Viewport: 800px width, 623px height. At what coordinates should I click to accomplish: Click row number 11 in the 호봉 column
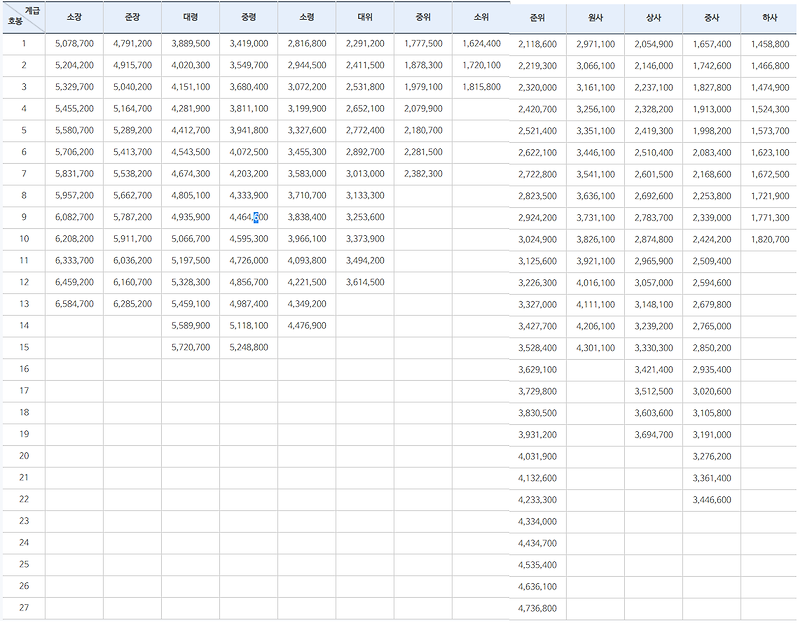(x=24, y=261)
